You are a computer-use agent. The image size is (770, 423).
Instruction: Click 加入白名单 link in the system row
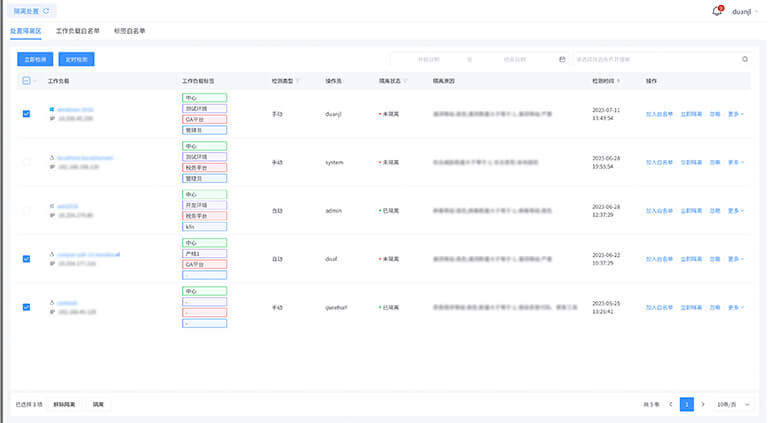(x=659, y=161)
